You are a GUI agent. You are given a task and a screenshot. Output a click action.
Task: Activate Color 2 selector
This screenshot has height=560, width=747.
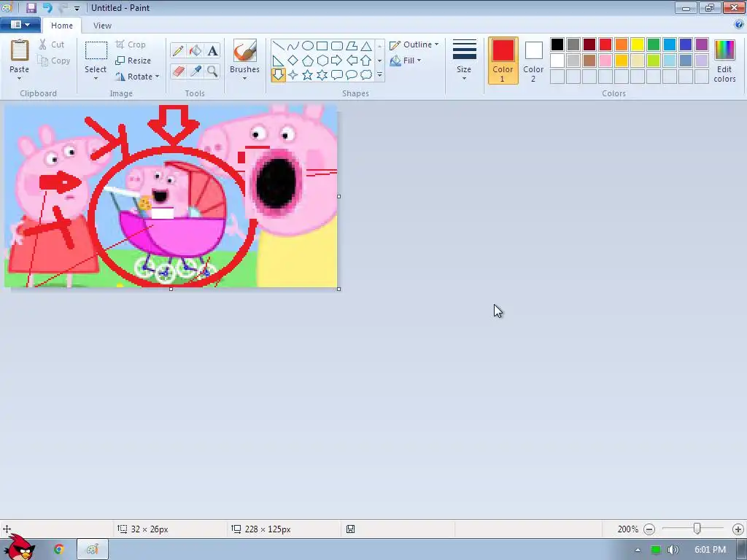point(533,61)
